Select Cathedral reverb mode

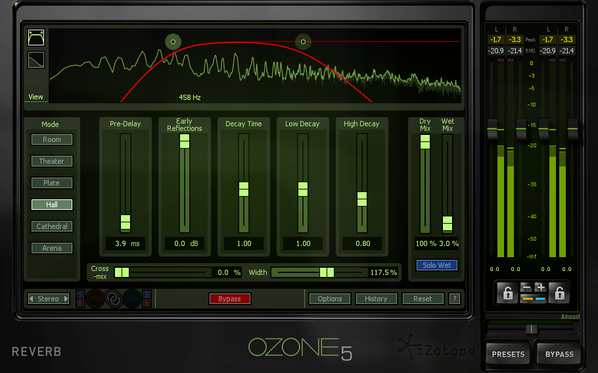(x=51, y=227)
